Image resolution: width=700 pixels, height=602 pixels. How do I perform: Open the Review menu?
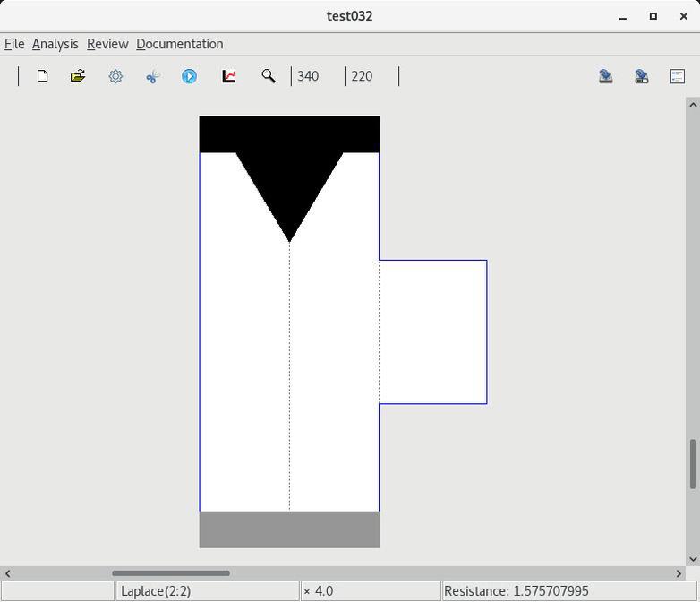point(107,44)
